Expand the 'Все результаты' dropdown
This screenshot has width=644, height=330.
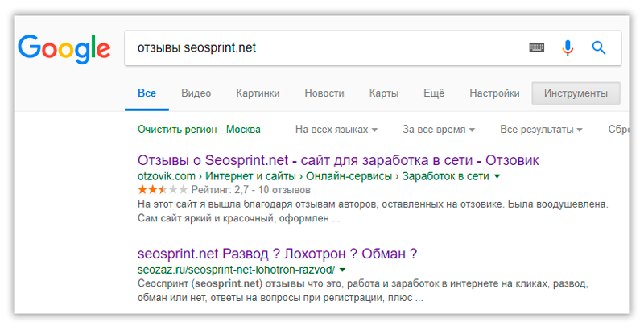point(541,130)
